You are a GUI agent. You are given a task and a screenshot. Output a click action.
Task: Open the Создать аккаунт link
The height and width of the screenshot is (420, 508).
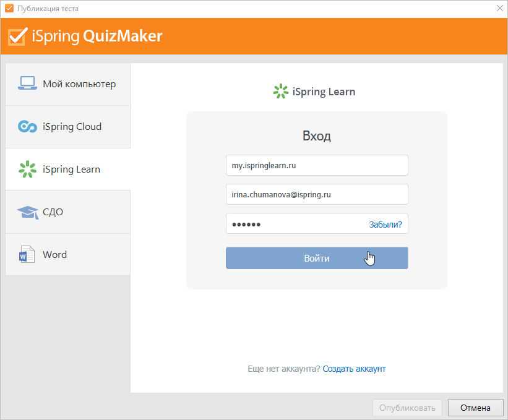[x=354, y=369]
